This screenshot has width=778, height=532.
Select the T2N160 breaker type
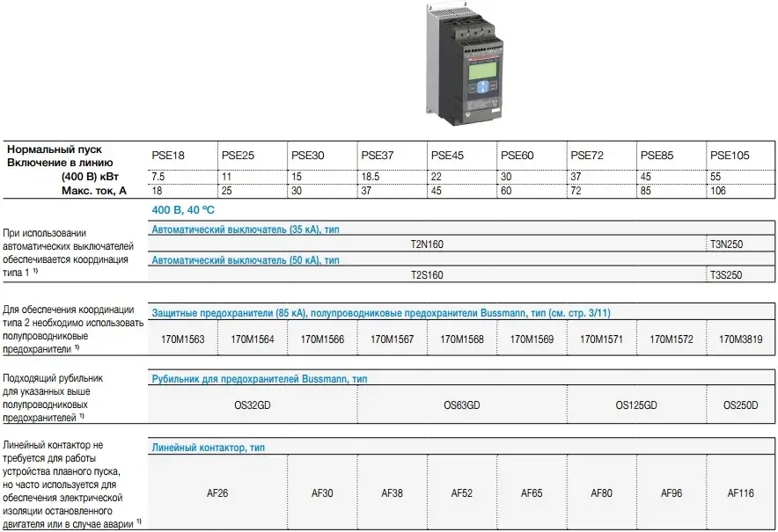pos(427,244)
